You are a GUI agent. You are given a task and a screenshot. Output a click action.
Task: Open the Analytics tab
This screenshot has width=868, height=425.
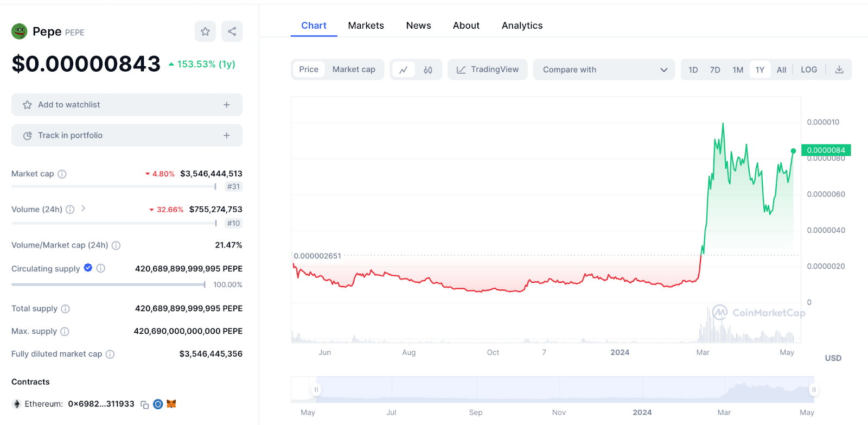pos(522,26)
